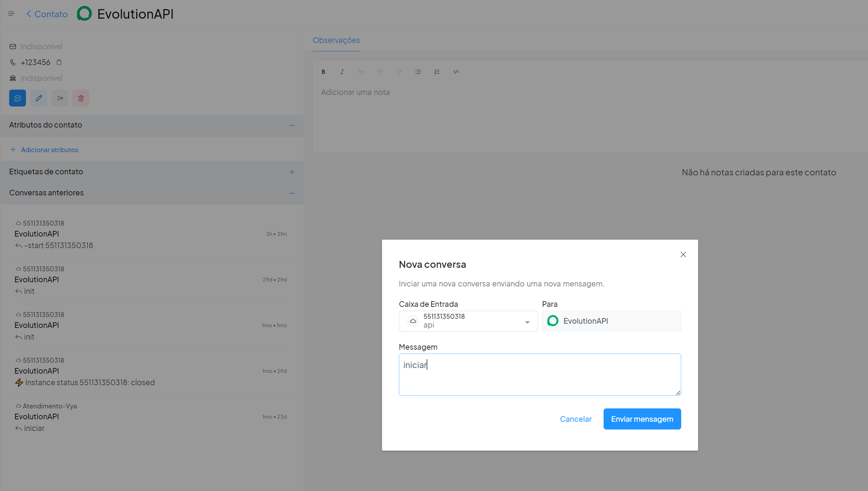Viewport: 868px width, 491px height.
Task: Click the merge contact arrows icon
Action: 60,98
